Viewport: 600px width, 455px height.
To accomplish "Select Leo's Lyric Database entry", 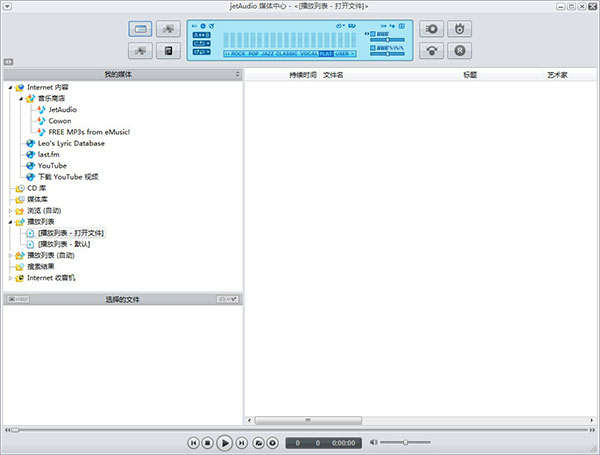I will [71, 144].
